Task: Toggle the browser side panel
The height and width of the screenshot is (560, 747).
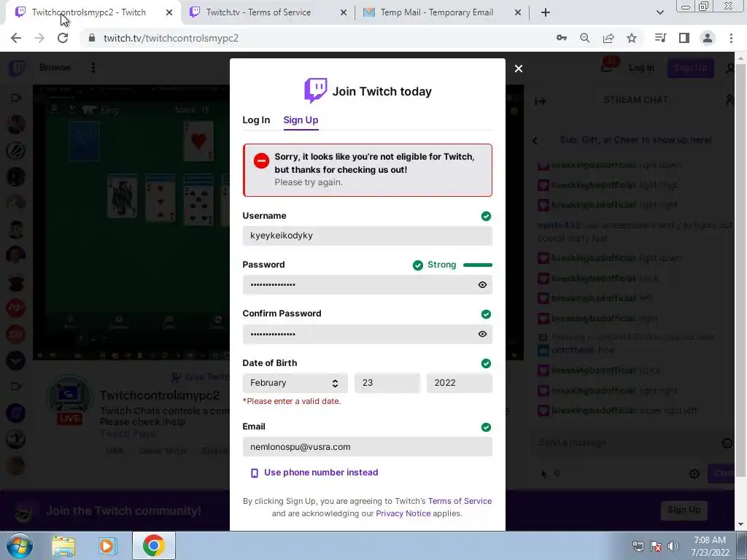Action: pyautogui.click(x=684, y=38)
